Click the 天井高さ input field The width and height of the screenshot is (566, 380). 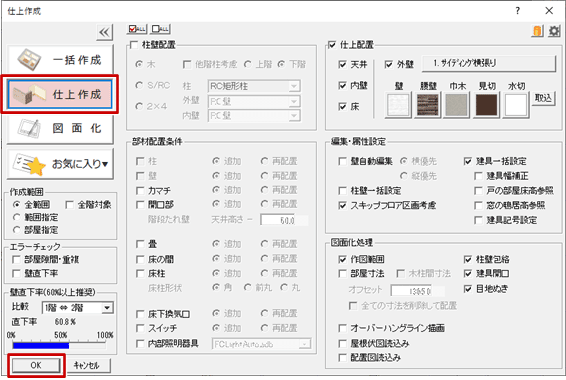point(284,220)
